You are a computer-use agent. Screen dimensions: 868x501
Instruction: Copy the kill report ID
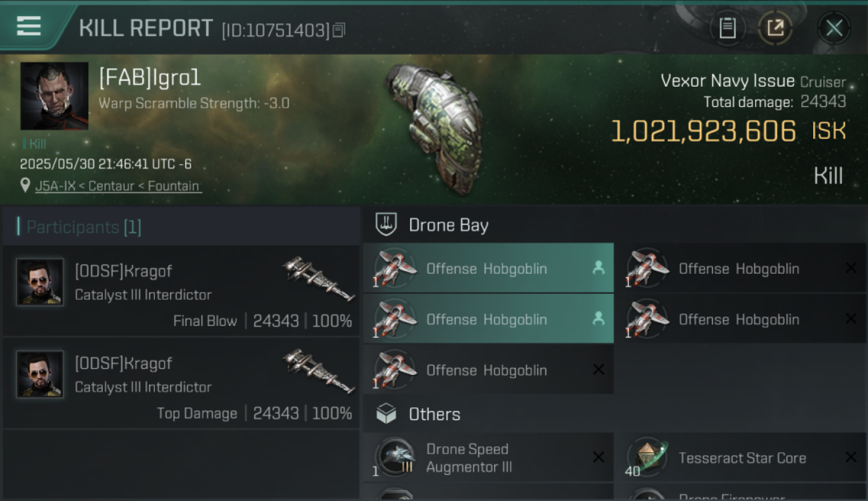339,30
